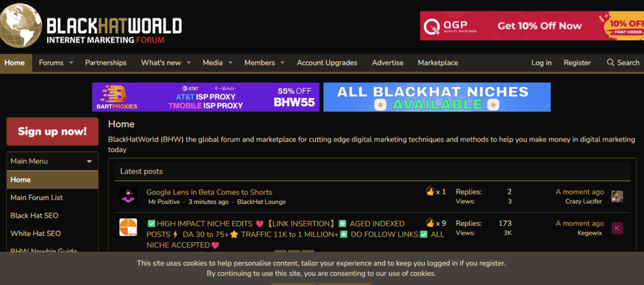The image size is (644, 285).
Task: Select the Home tab in navbar
Action: [x=15, y=63]
